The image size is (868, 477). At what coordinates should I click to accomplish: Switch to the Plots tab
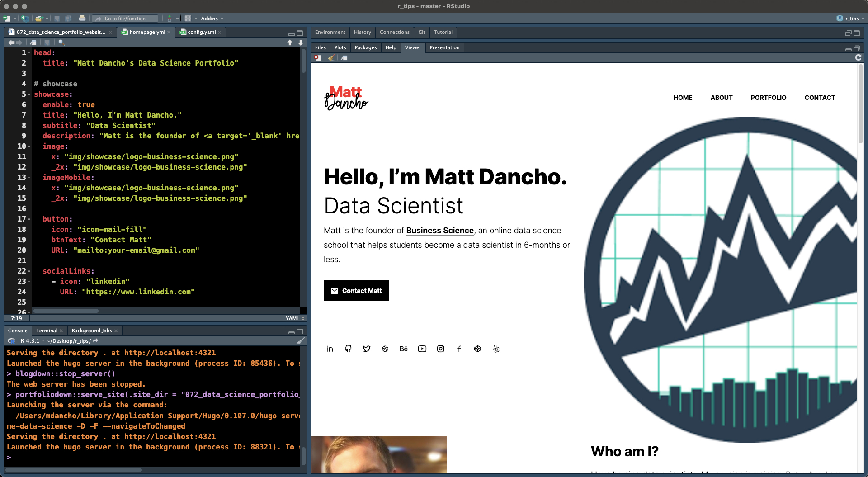[340, 47]
